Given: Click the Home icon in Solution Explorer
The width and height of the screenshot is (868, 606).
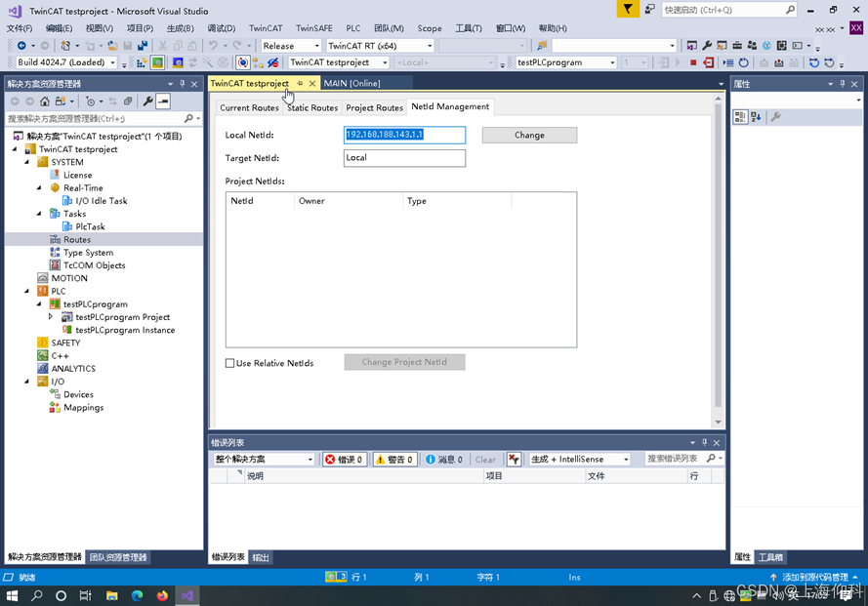Looking at the screenshot, I should click(x=45, y=101).
